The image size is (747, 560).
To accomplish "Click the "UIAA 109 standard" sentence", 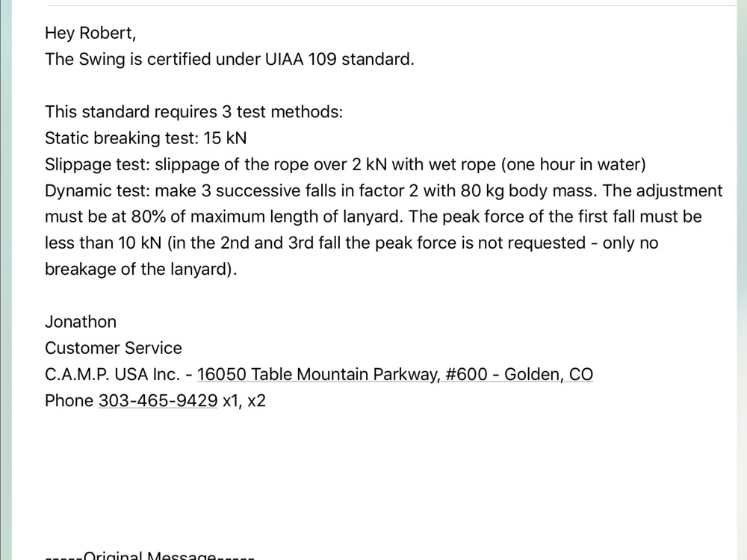I will point(229,59).
